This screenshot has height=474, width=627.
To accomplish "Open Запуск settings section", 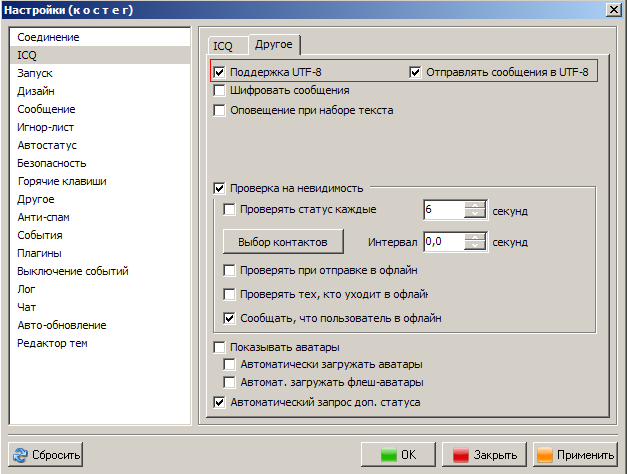I will [x=100, y=73].
